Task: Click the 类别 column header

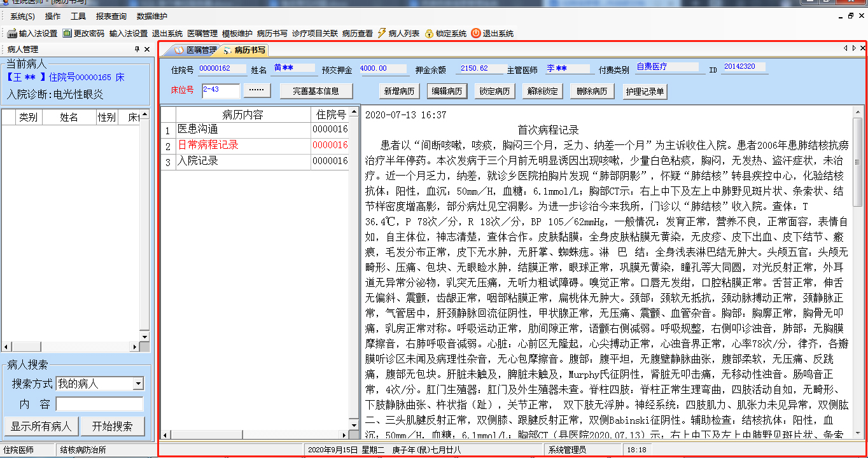Action: pos(29,117)
